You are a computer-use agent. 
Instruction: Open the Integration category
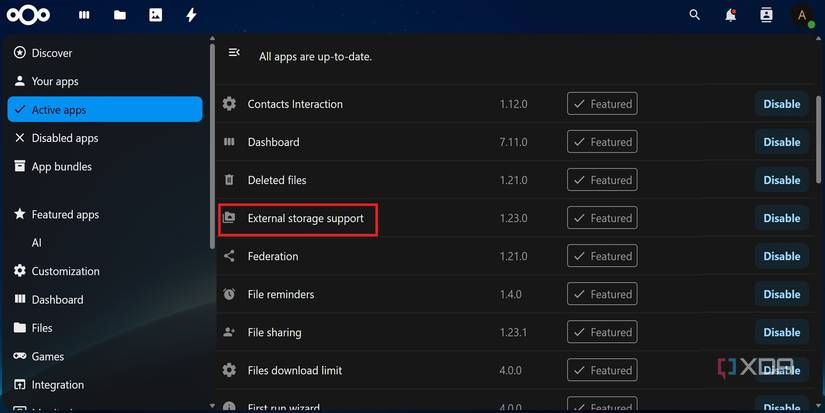(105, 385)
